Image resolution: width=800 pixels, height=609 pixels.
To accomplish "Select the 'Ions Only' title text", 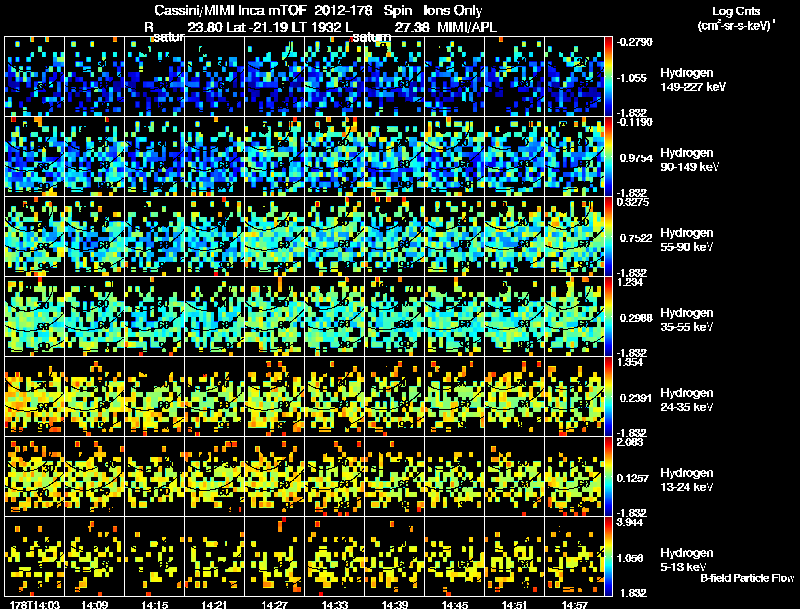I will [x=452, y=11].
